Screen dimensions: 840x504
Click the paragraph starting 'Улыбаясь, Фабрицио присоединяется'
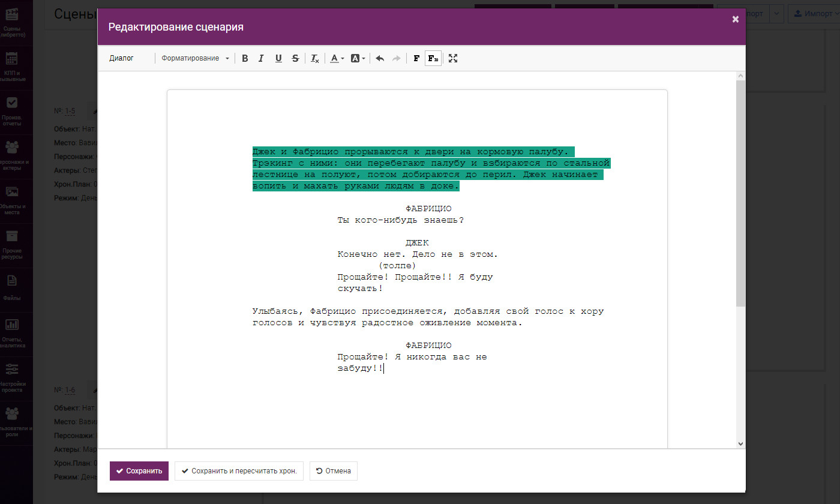(x=428, y=317)
